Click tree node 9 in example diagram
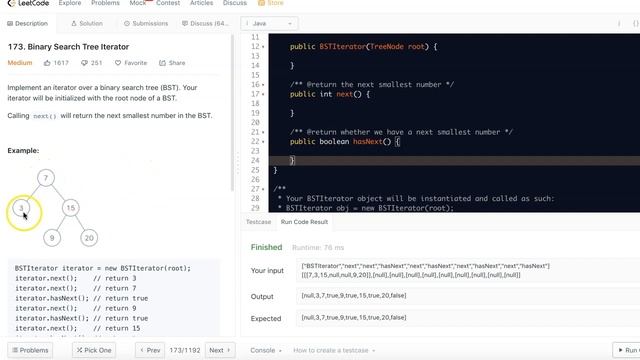Screen dimensions: 640x360 52,238
